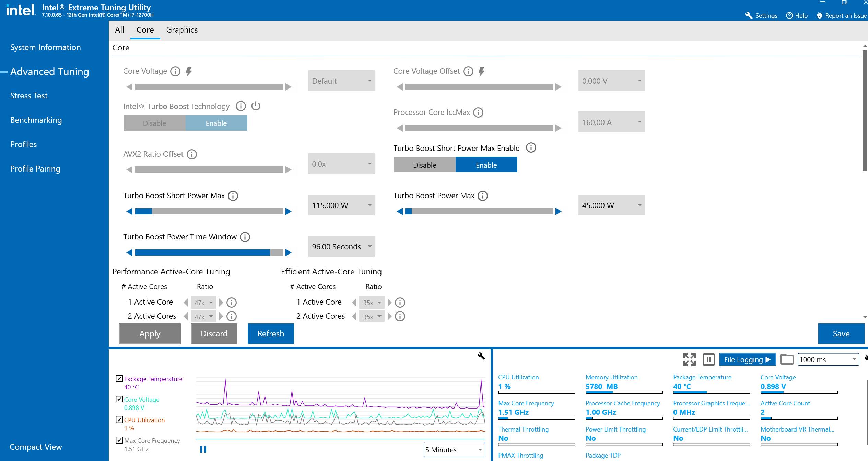This screenshot has height=461, width=868.
Task: Click the Refresh button
Action: click(271, 334)
